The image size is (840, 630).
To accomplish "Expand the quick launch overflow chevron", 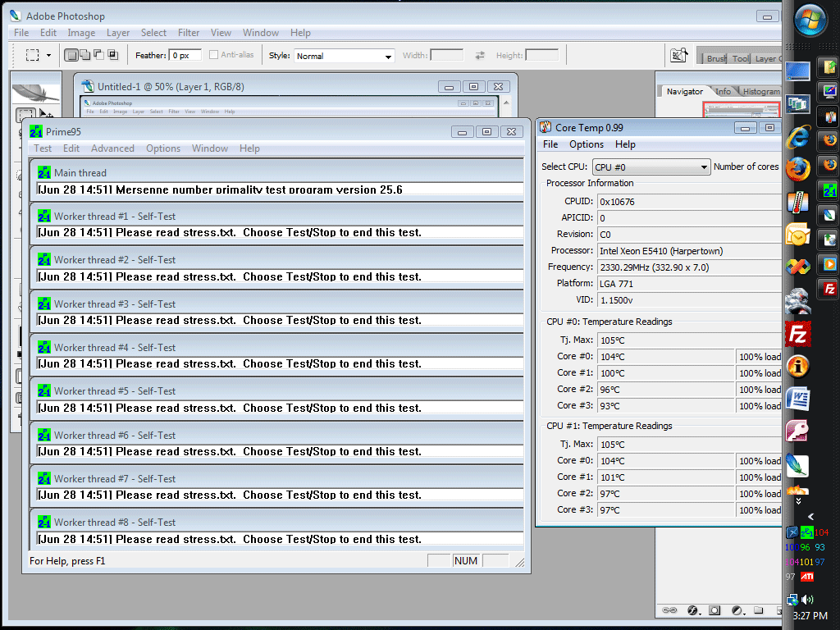I will click(798, 501).
